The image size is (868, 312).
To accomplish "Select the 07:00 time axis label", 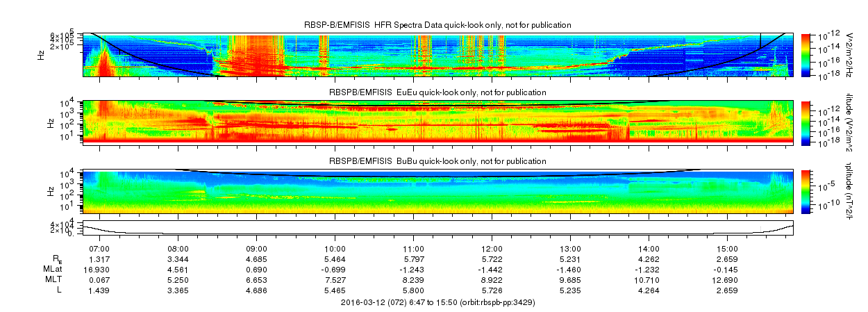I will pos(101,248).
